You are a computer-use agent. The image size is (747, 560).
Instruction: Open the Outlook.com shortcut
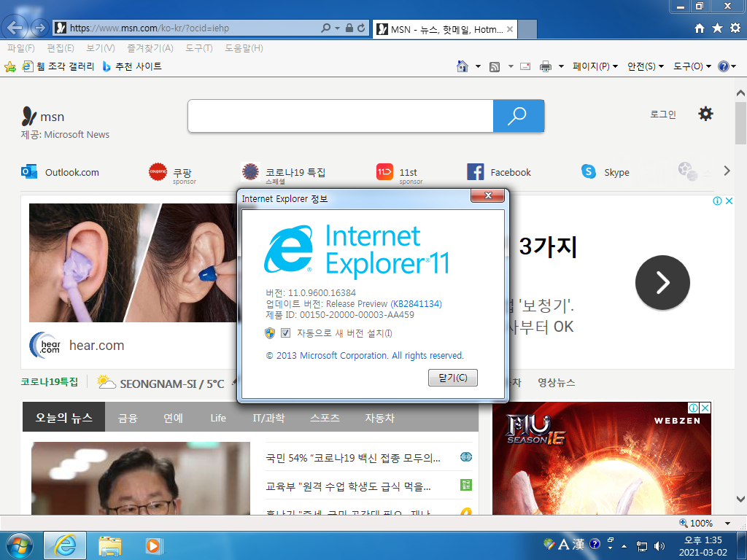click(x=61, y=172)
